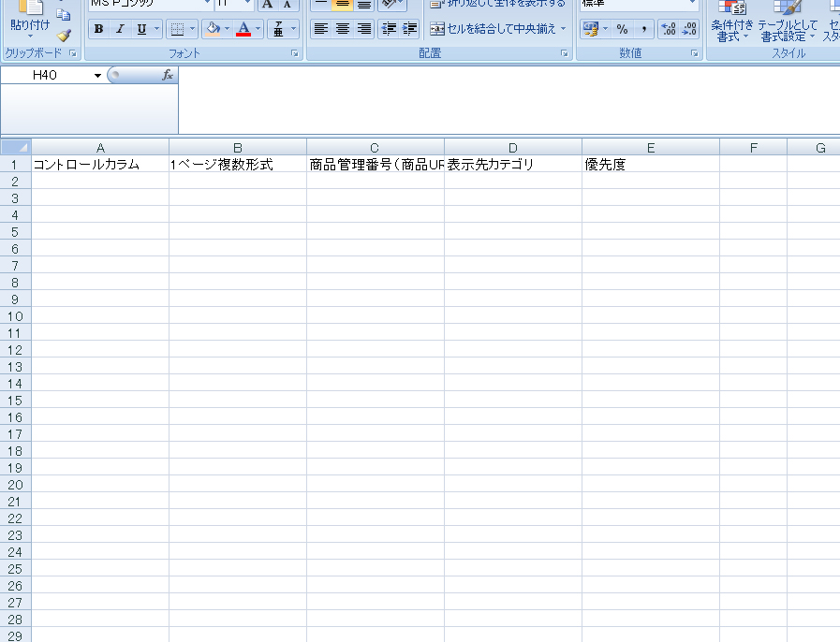Apply the fill color bucket
Screen dimensions: 840x642
point(213,29)
